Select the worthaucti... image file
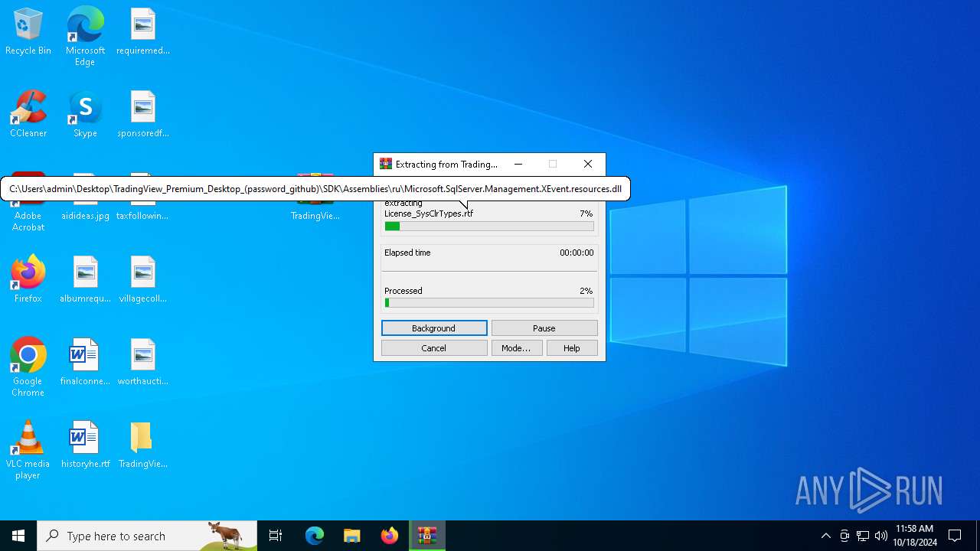 pos(143,363)
